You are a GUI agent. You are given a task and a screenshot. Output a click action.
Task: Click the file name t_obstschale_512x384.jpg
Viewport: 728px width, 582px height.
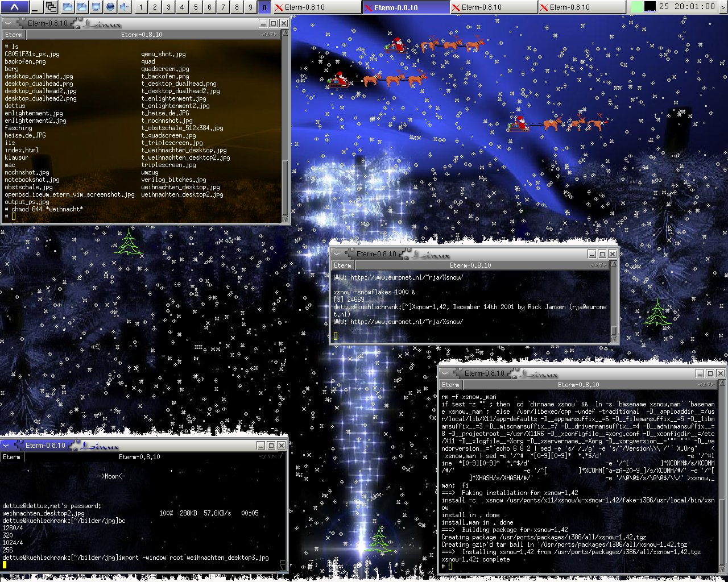pyautogui.click(x=182, y=128)
